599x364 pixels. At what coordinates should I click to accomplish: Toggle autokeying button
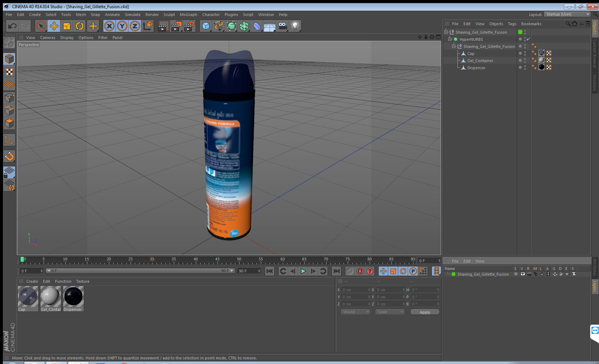pos(360,271)
